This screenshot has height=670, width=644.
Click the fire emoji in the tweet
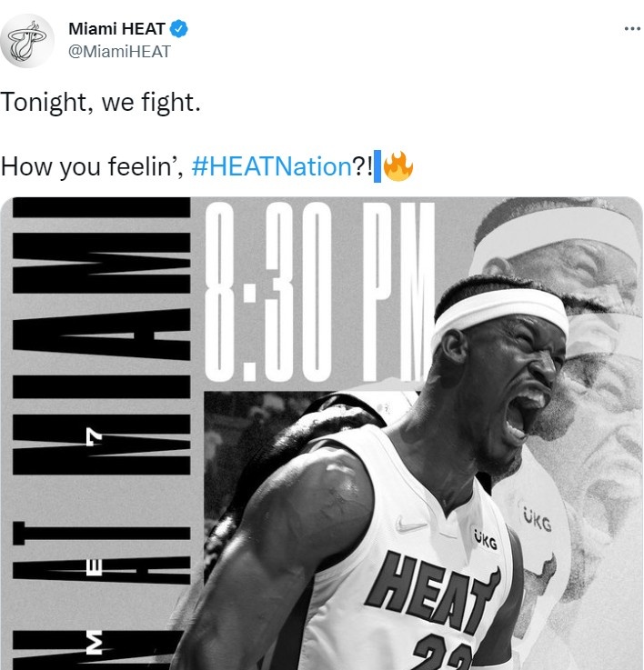pyautogui.click(x=398, y=166)
